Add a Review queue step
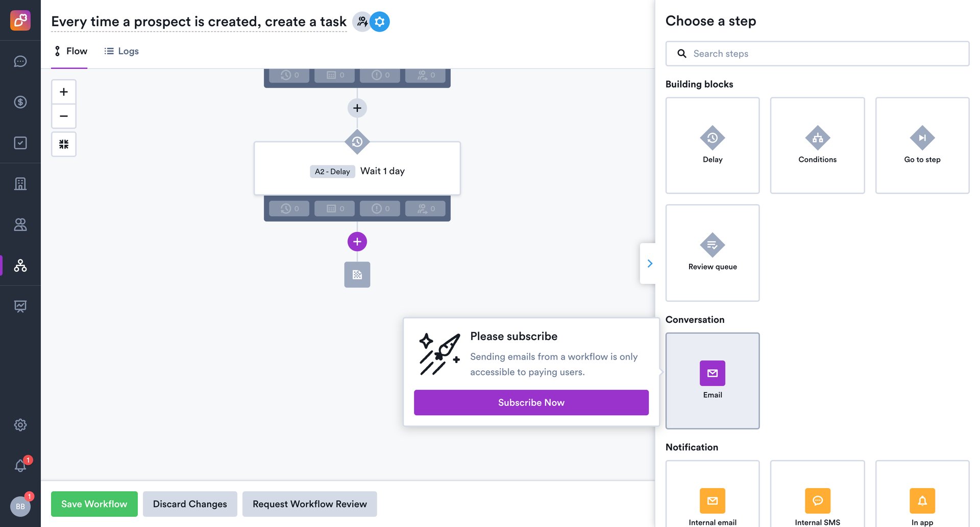Screen dimensions: 980x527 coord(712,253)
